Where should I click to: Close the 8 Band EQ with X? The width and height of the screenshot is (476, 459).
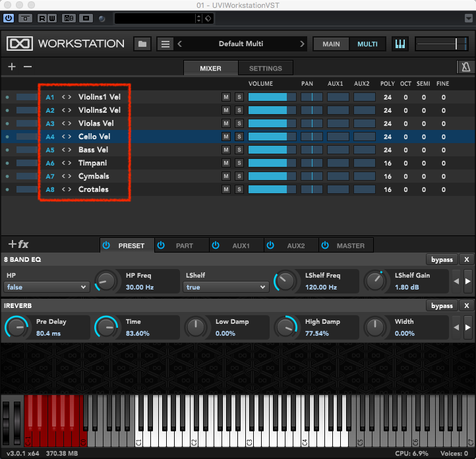pos(467,260)
